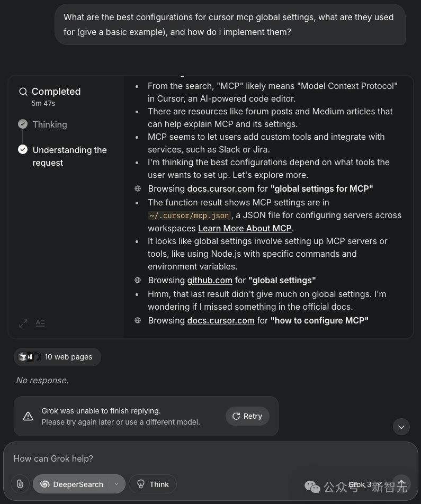The image size is (421, 504).
Task: Toggle the Think mode
Action: tap(153, 484)
